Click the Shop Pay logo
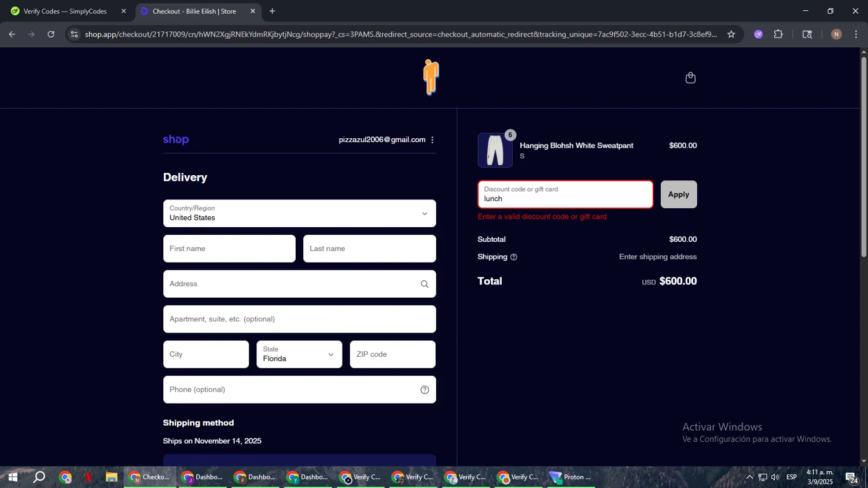Viewport: 868px width, 488px height. pyautogui.click(x=176, y=139)
